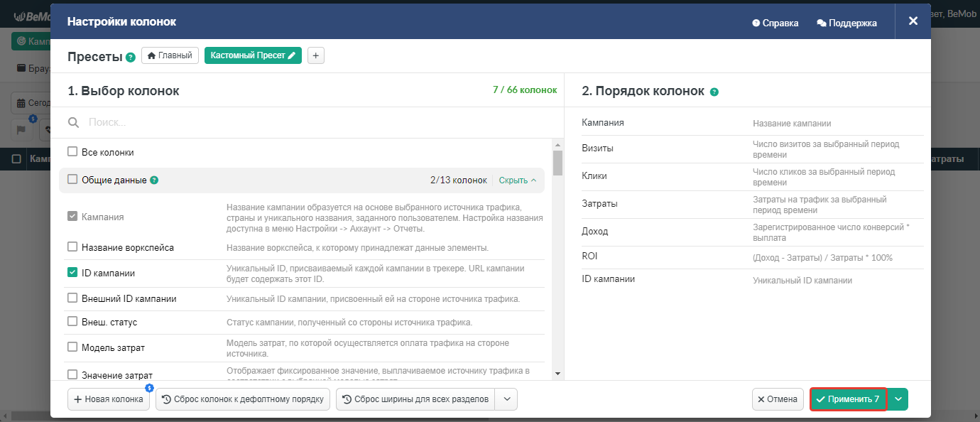980x422 pixels.
Task: Click the Новая колонка button
Action: click(x=109, y=399)
